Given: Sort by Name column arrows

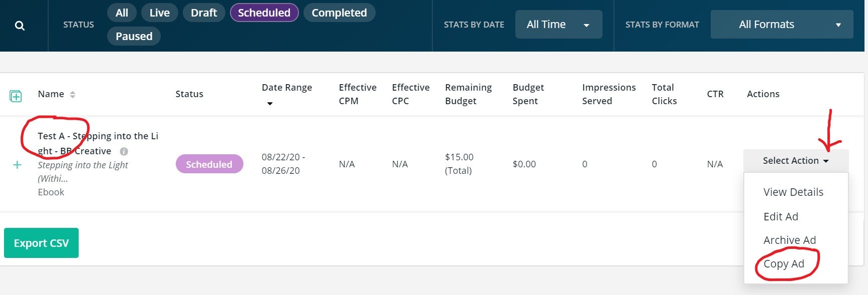Looking at the screenshot, I should coord(73,95).
